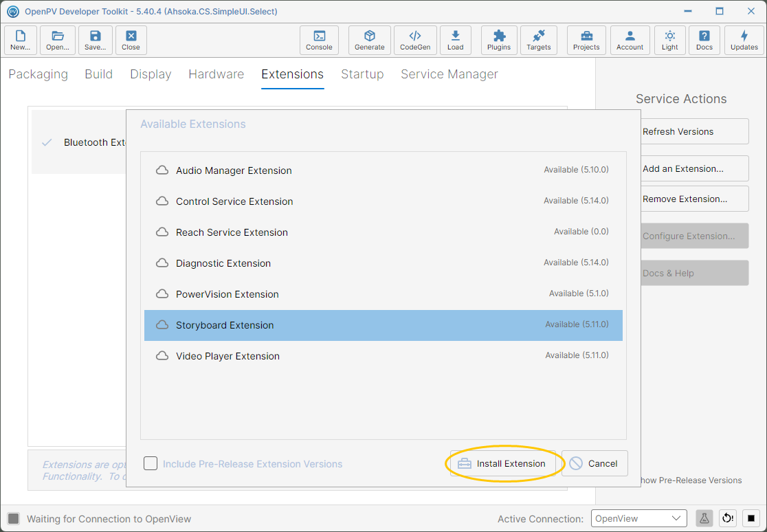Select Diagnostic Extension in list
Screen dimensions: 767x532
pyautogui.click(x=383, y=263)
